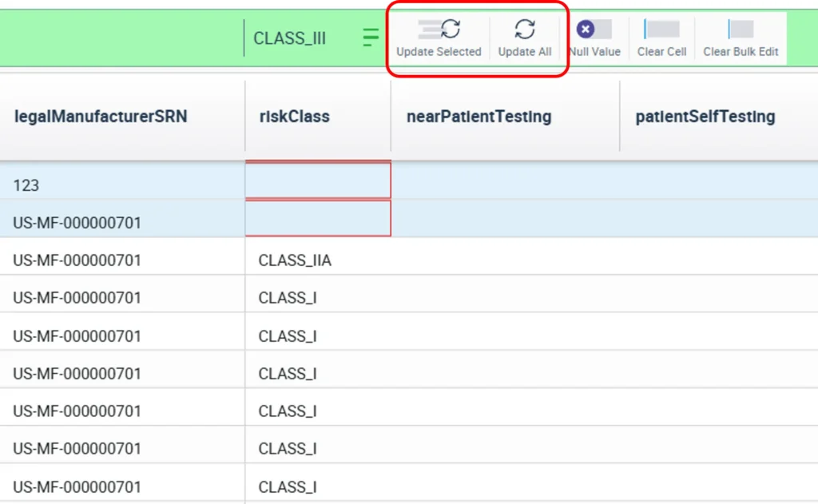Open the green list dropdown icon
The width and height of the screenshot is (818, 504).
tap(371, 38)
